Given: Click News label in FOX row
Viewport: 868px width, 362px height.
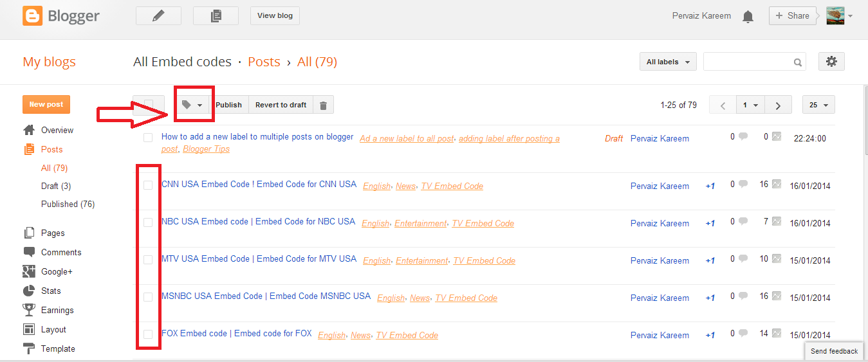Looking at the screenshot, I should click(x=360, y=335).
